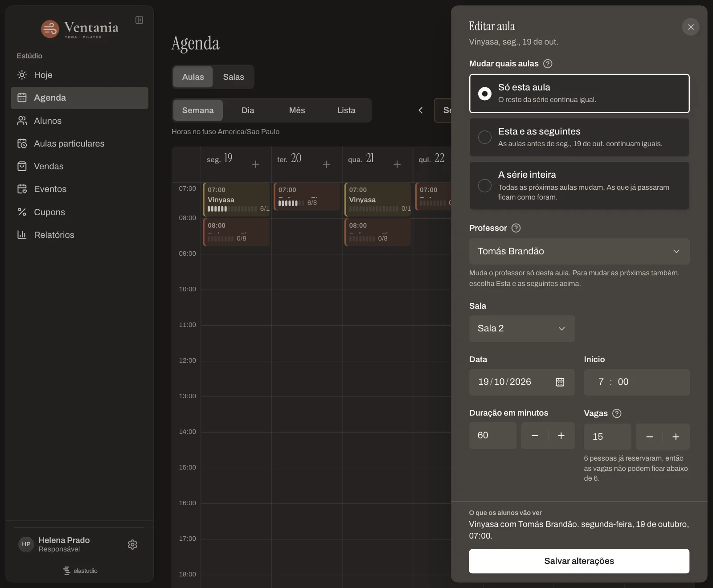Open the Sala 2 dropdown
Image resolution: width=713 pixels, height=588 pixels.
point(522,328)
